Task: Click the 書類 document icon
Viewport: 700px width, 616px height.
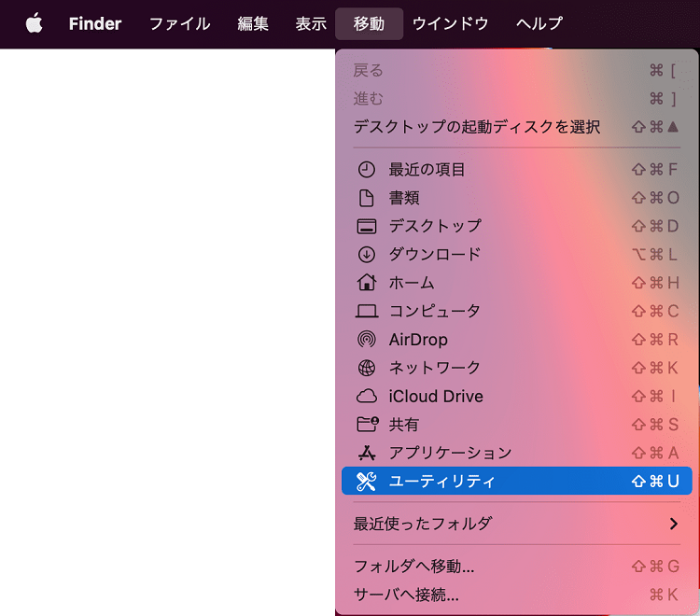Action: pos(367,198)
